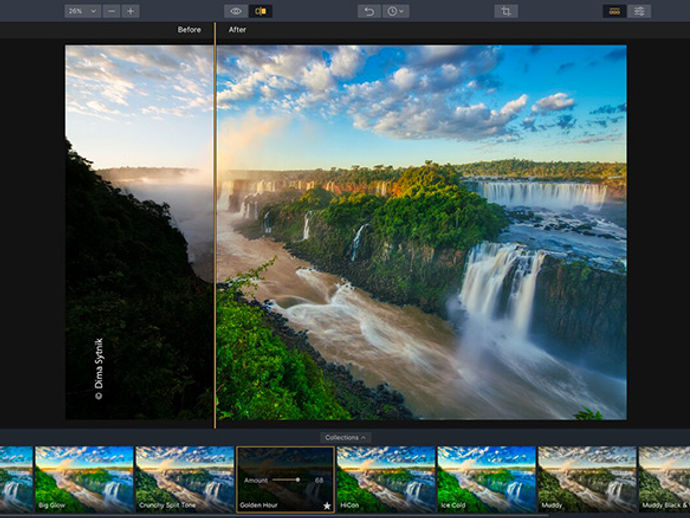This screenshot has width=690, height=518.
Task: Select the Ice Cold preset thumbnail
Action: [487, 479]
